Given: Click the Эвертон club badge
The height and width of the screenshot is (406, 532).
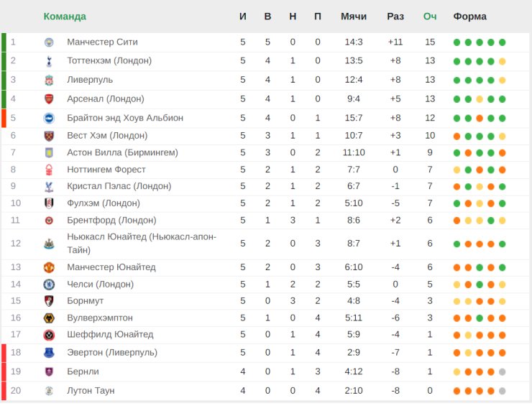Looking at the screenshot, I should (x=49, y=353).
